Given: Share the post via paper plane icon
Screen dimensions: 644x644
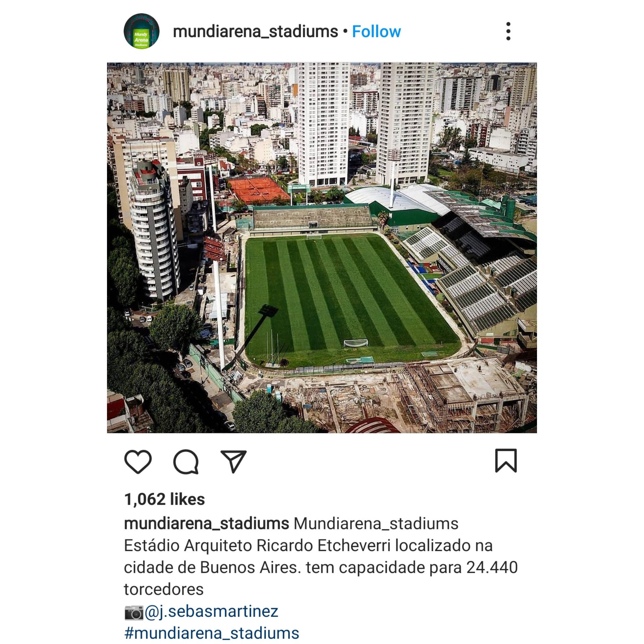Looking at the screenshot, I should pos(233,461).
